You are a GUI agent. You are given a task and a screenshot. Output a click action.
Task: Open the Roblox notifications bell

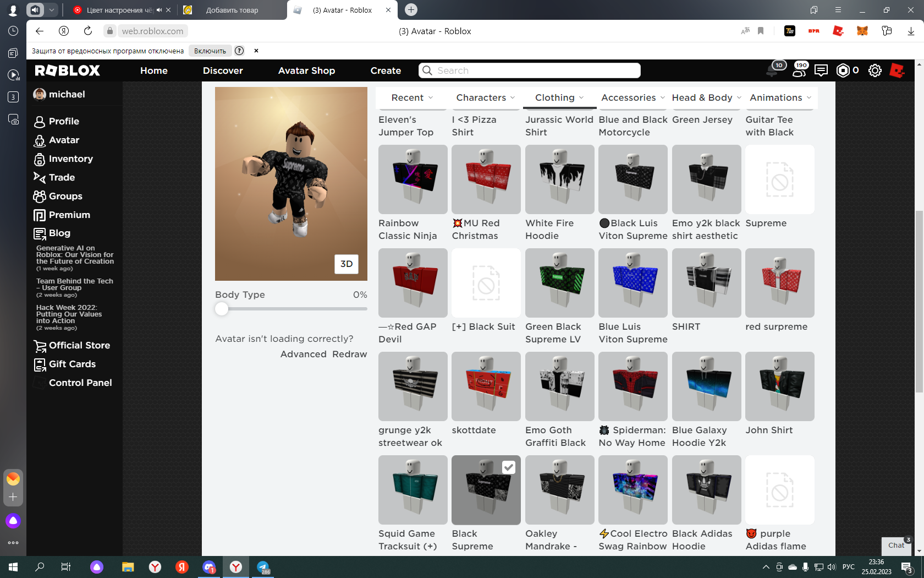click(x=773, y=70)
